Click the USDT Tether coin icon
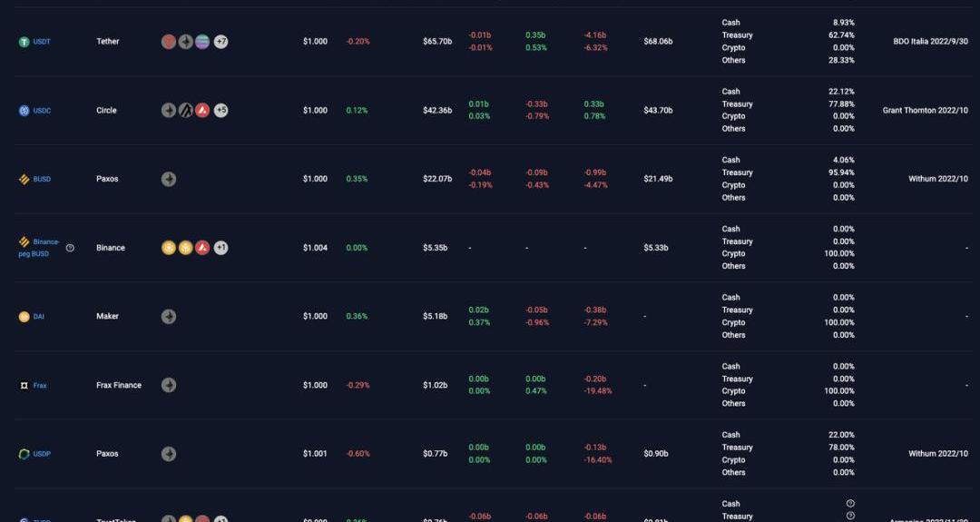The image size is (980, 522). click(x=24, y=42)
